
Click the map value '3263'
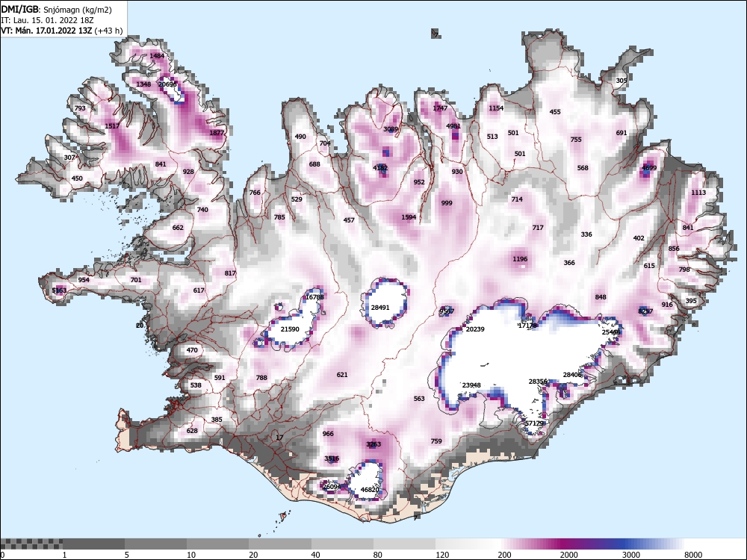(373, 444)
